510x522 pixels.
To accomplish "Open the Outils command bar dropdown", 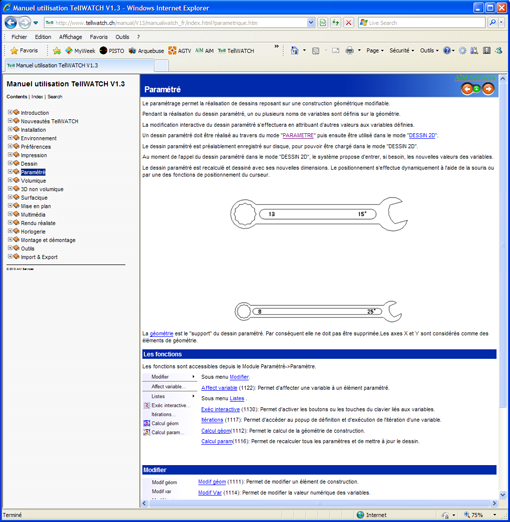I will (x=429, y=51).
